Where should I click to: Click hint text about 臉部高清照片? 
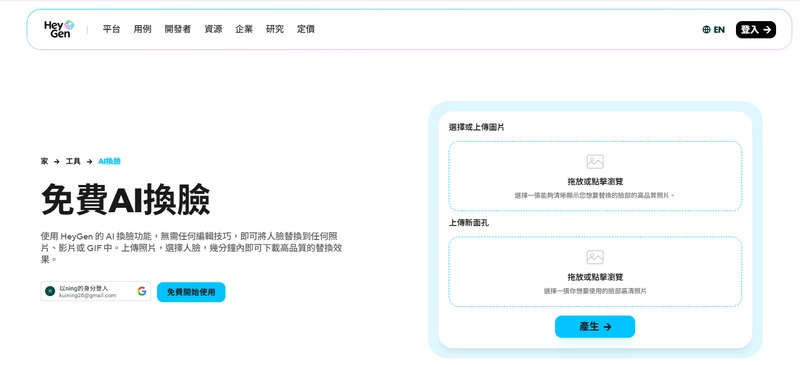[595, 291]
